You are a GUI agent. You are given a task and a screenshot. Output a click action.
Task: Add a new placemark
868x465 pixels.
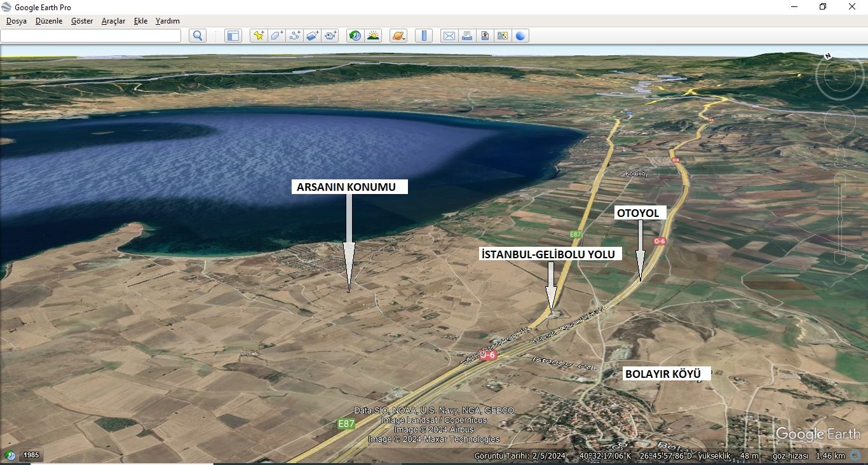point(259,36)
